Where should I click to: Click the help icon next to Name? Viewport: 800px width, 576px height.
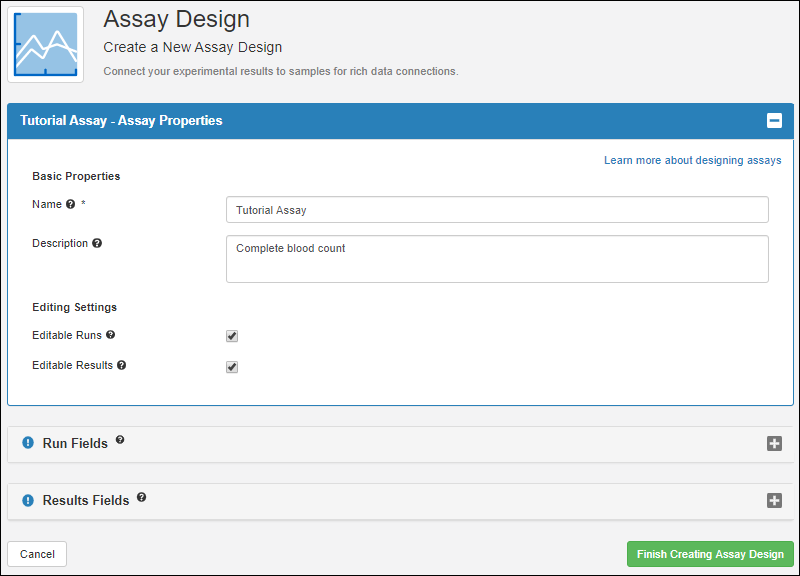(x=71, y=205)
